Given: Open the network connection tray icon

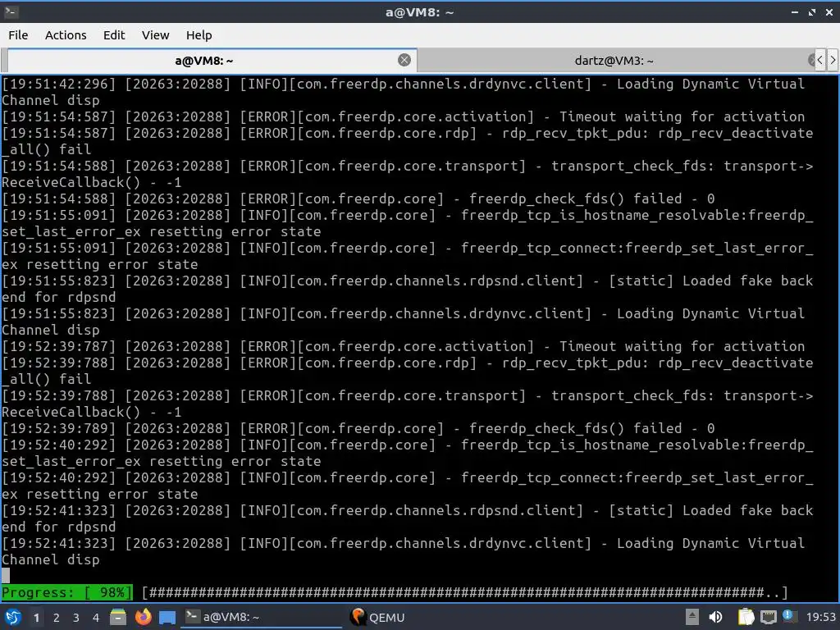Looking at the screenshot, I should click(x=768, y=618).
